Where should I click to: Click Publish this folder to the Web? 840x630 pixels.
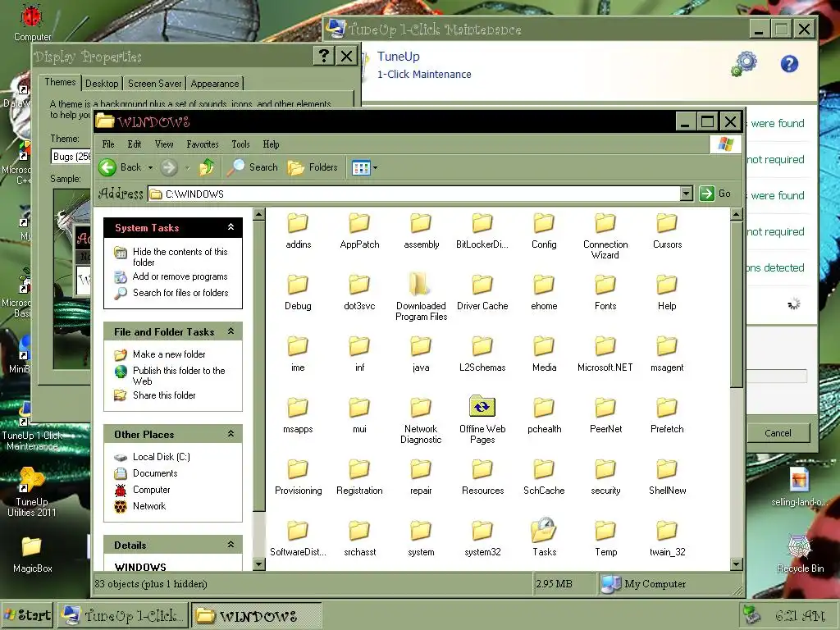click(x=179, y=376)
